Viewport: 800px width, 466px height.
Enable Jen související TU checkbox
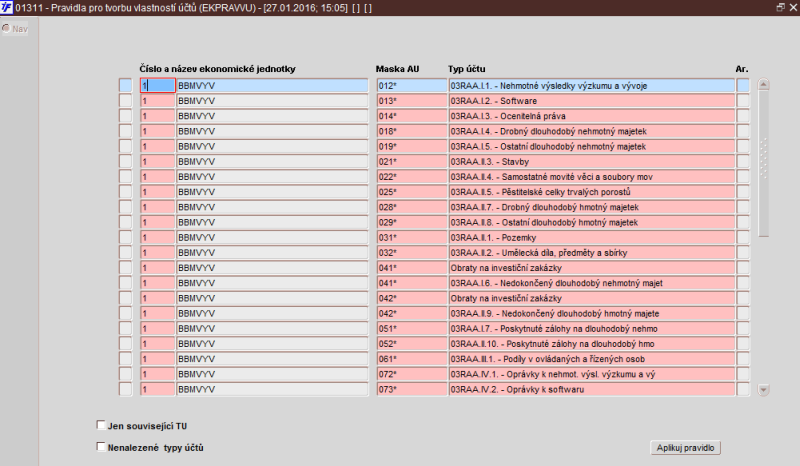[101, 425]
